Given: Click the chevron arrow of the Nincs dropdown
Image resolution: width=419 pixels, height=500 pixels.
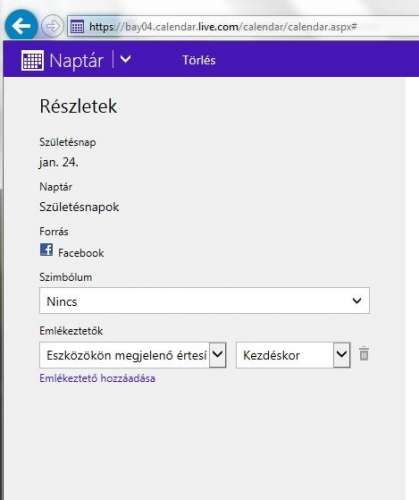Looking at the screenshot, I should coord(357,301).
